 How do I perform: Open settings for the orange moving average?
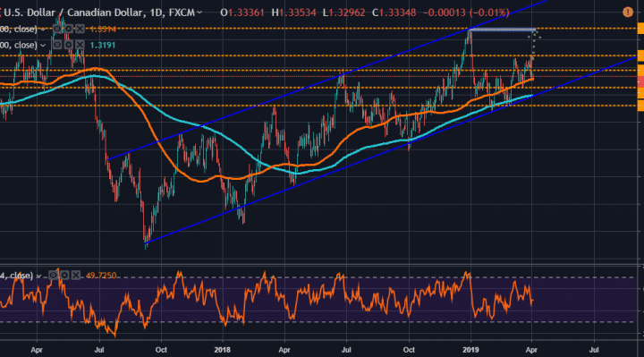(69, 30)
